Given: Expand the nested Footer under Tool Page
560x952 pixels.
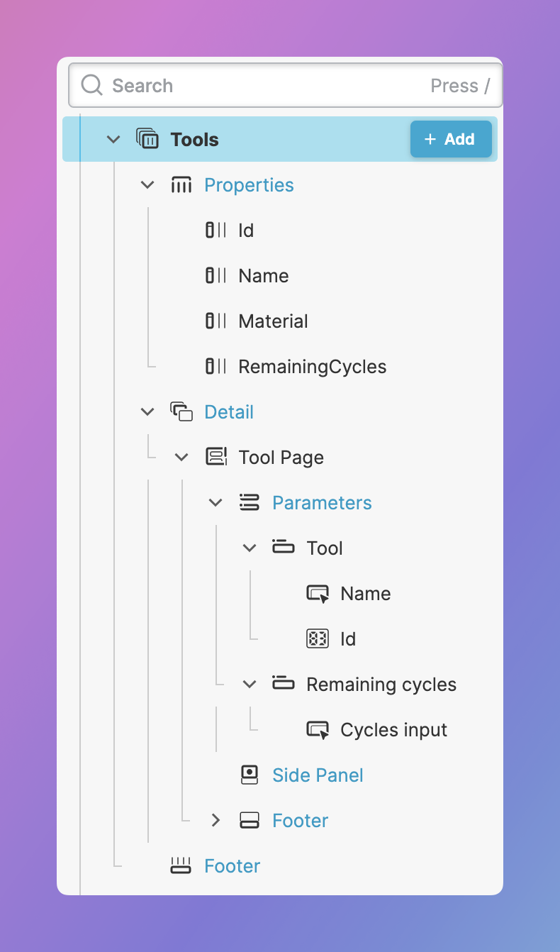Looking at the screenshot, I should click(x=216, y=821).
